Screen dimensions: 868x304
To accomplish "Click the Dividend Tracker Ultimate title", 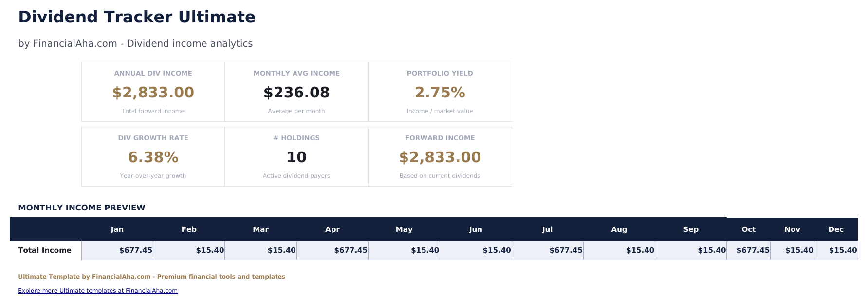I will 137,17.
